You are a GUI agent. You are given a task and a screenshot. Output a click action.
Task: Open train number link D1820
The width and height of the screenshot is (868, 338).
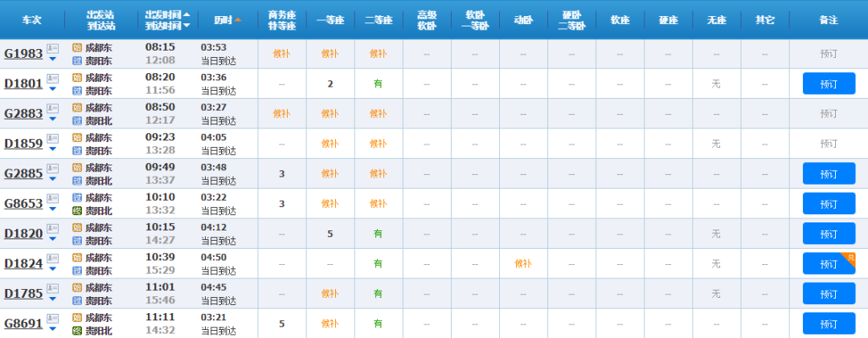[x=24, y=234]
